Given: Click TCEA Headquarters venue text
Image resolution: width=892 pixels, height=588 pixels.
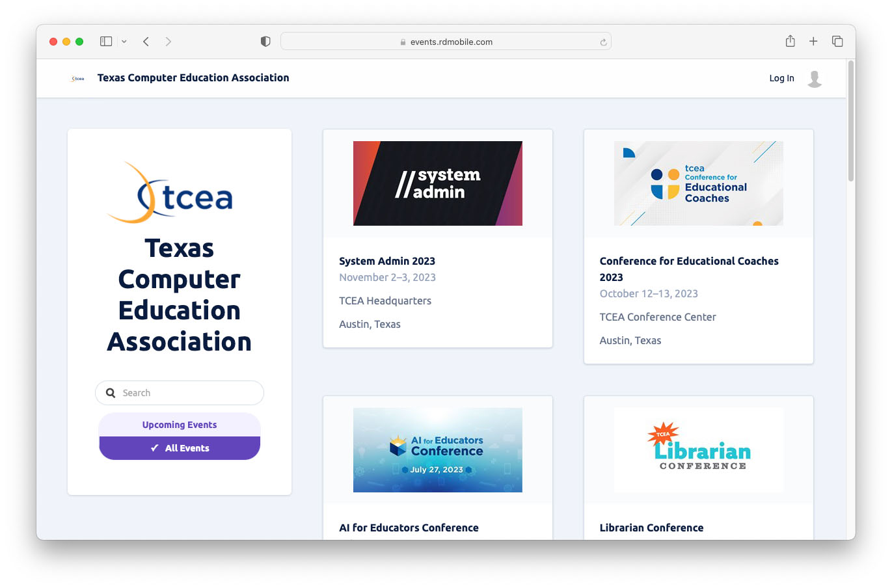Looking at the screenshot, I should (x=385, y=301).
